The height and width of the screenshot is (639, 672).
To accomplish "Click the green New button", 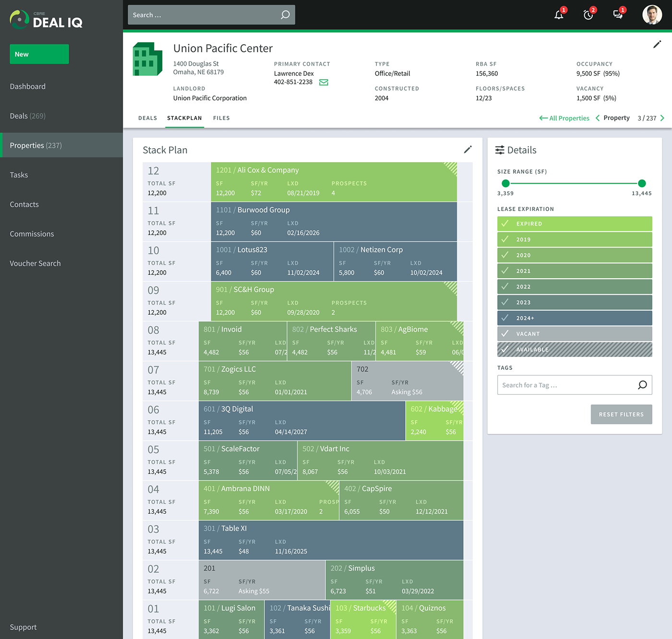I will tap(39, 54).
